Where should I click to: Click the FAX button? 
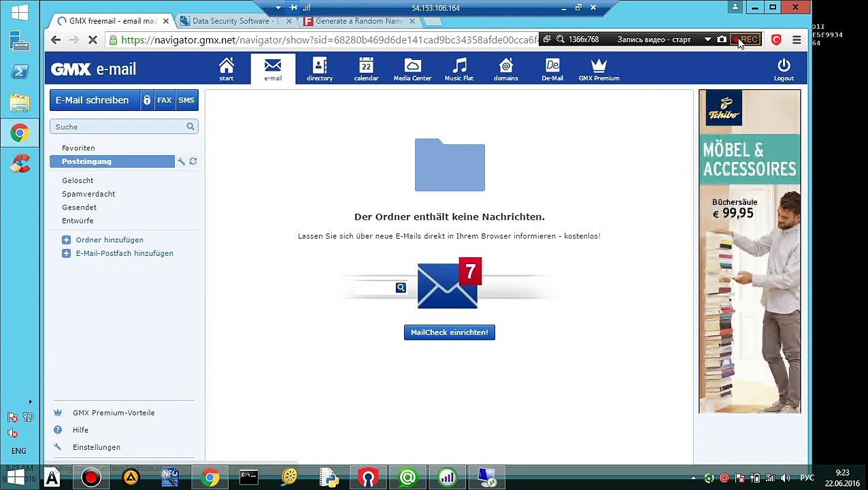pos(165,100)
